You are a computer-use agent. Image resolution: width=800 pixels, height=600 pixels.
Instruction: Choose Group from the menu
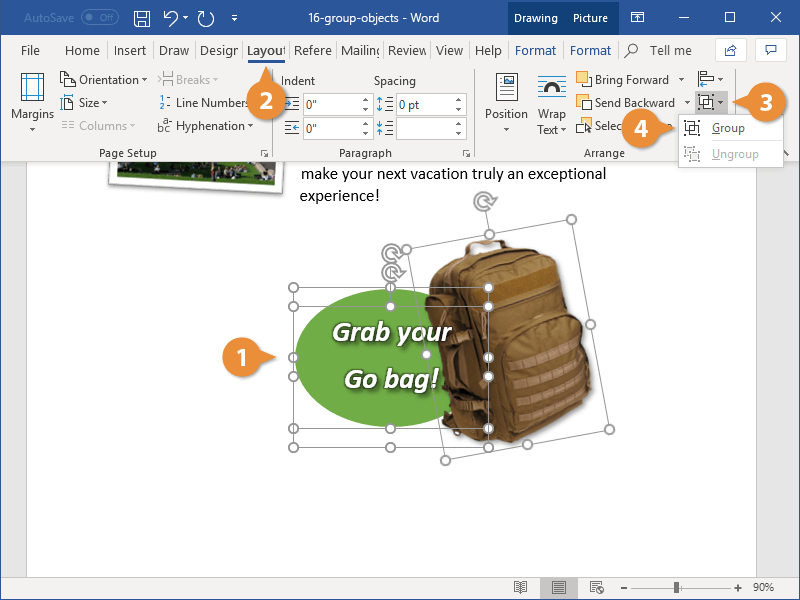pos(731,128)
